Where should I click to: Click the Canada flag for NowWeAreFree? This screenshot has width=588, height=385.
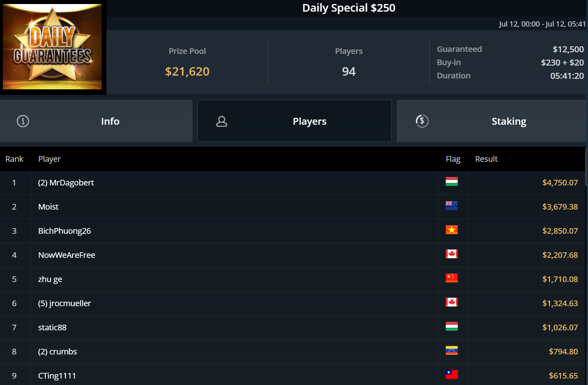click(451, 254)
